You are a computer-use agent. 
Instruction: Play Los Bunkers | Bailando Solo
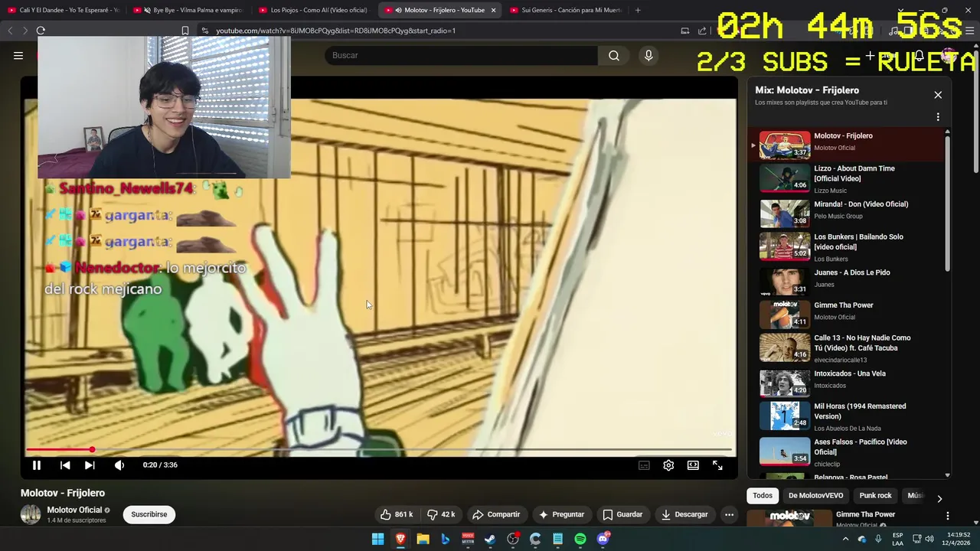847,247
